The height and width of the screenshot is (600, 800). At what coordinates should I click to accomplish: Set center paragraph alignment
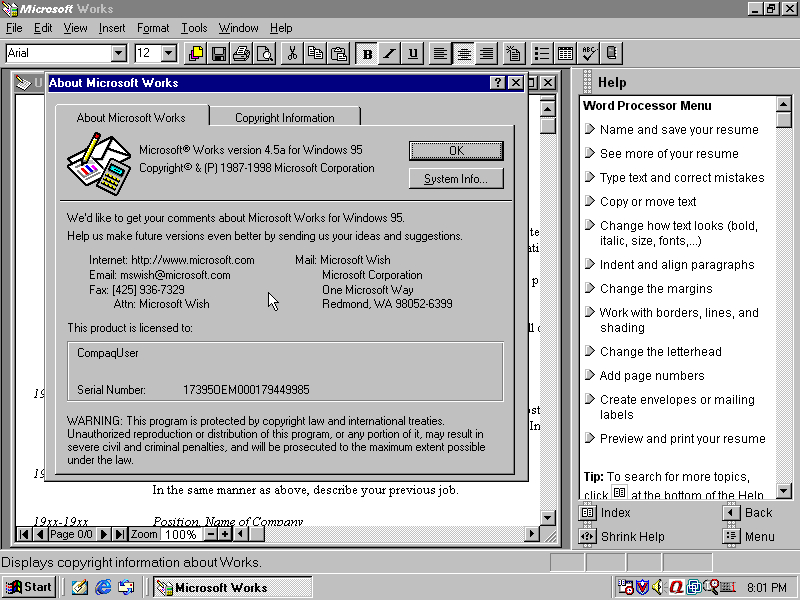(464, 53)
